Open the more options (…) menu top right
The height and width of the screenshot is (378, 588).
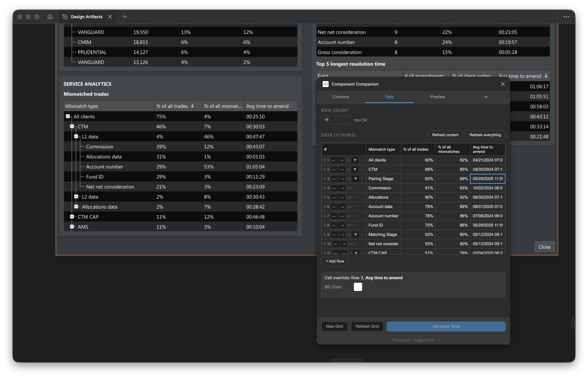pos(566,16)
